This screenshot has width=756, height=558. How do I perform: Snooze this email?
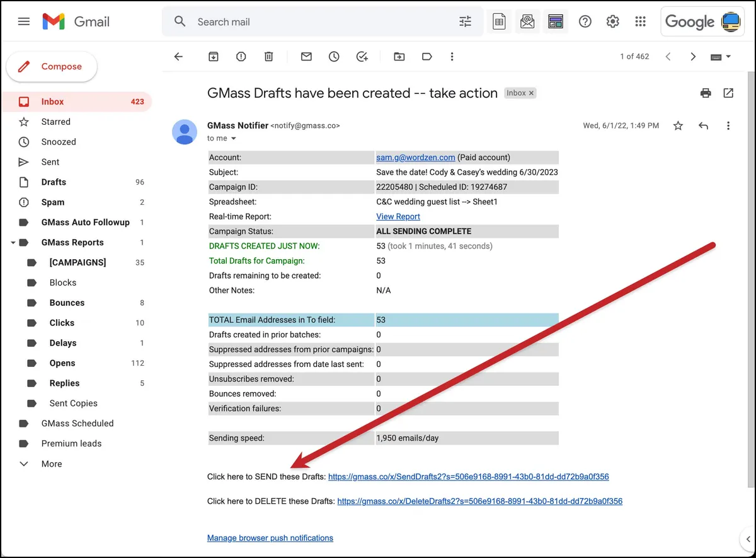pos(334,57)
